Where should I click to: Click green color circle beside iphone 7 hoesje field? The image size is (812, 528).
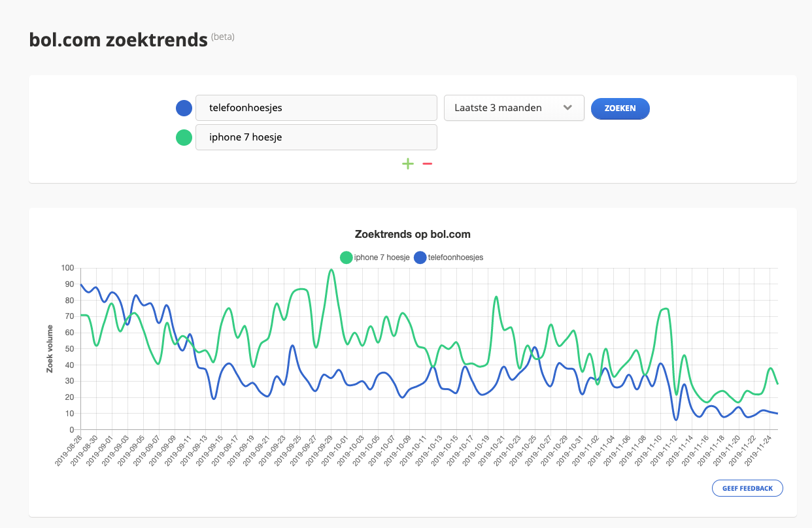point(184,137)
